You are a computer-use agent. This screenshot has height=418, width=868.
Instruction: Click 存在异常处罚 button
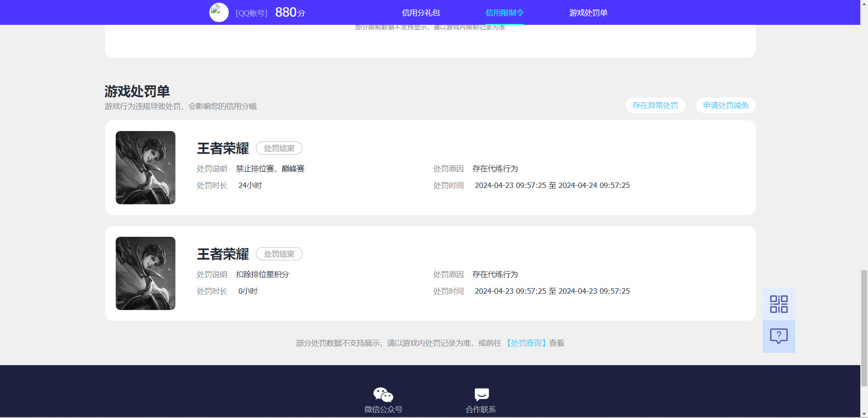pos(655,105)
